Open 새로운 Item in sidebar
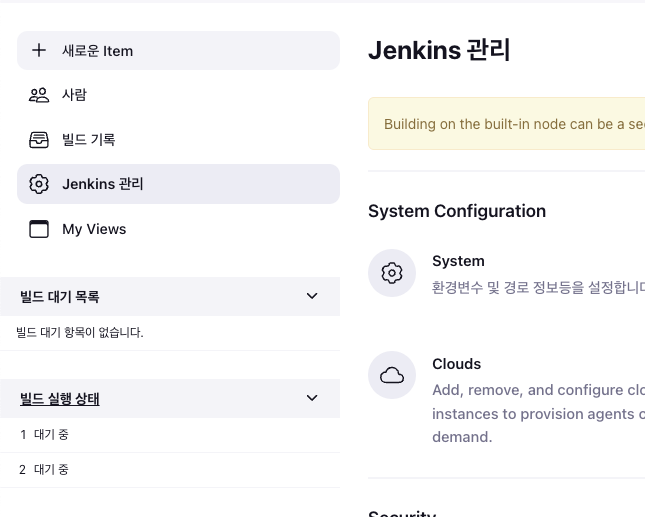The image size is (645, 517). click(x=179, y=51)
